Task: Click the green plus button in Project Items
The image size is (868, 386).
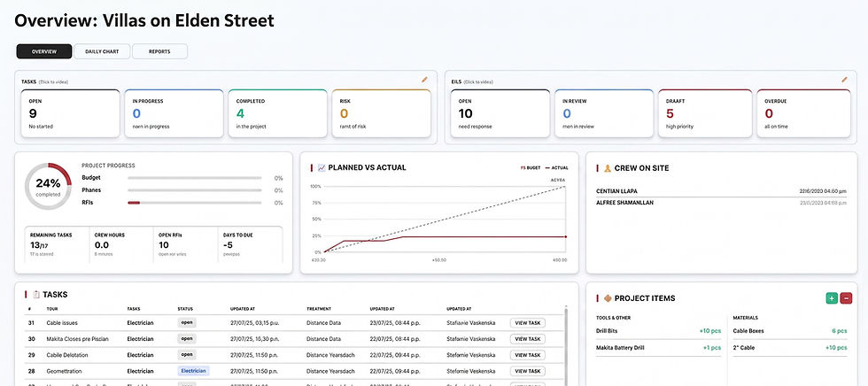Action: point(832,298)
